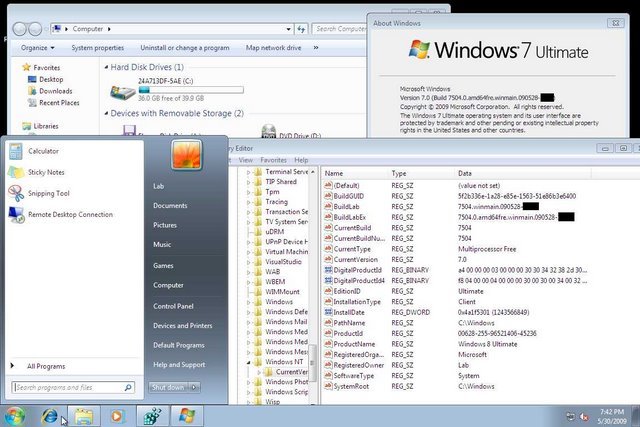Expand All Programs in Start menu
The height and width of the screenshot is (427, 640).
click(x=46, y=366)
